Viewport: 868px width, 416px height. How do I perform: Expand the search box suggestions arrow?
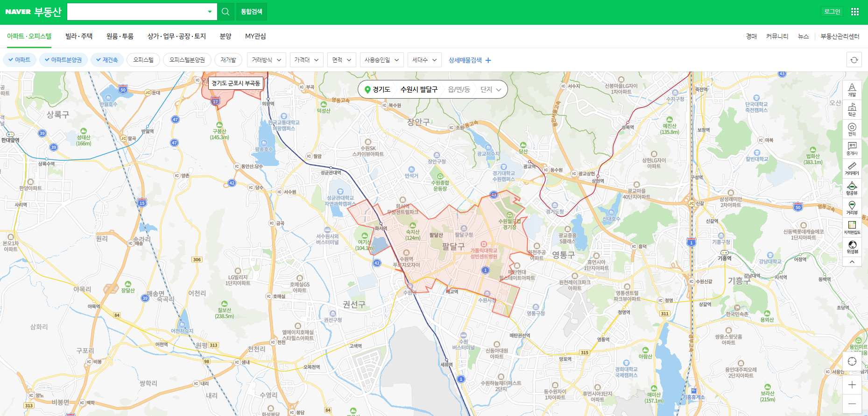coord(210,12)
